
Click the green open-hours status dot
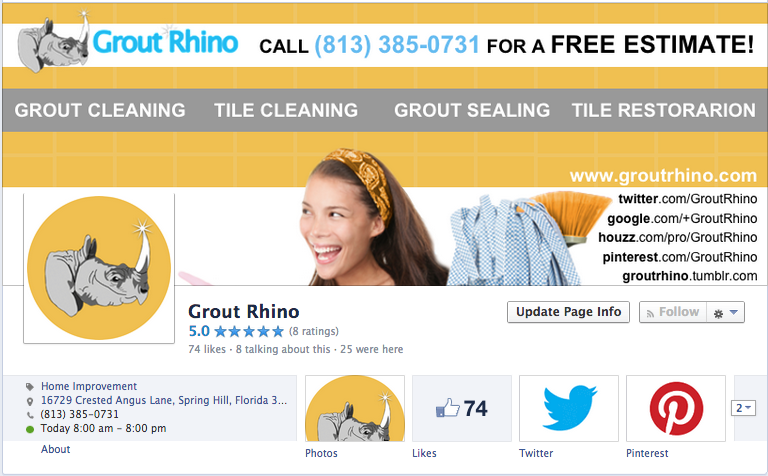pos(30,429)
